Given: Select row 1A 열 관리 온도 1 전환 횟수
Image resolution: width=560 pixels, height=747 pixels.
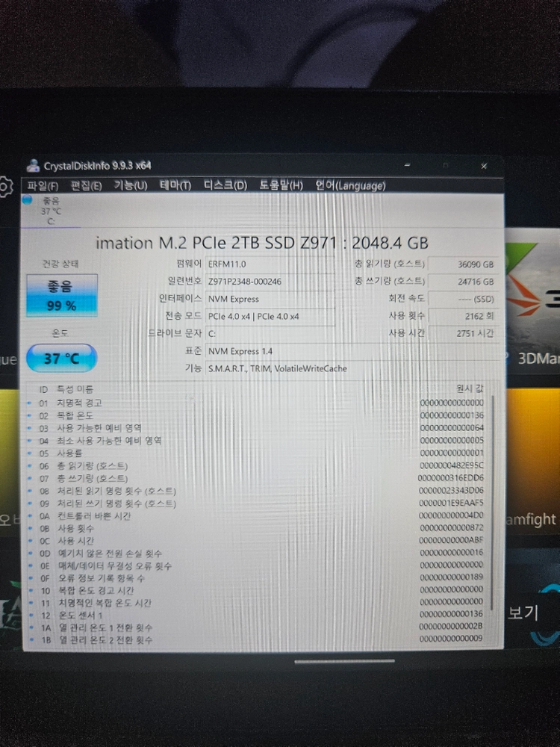Looking at the screenshot, I should [x=256, y=627].
